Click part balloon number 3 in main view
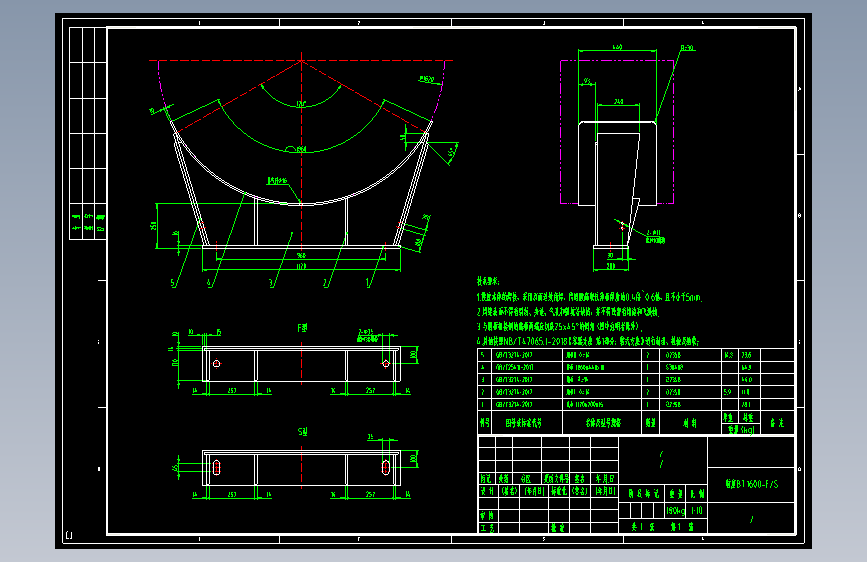This screenshot has height=562, width=867. 271,283
